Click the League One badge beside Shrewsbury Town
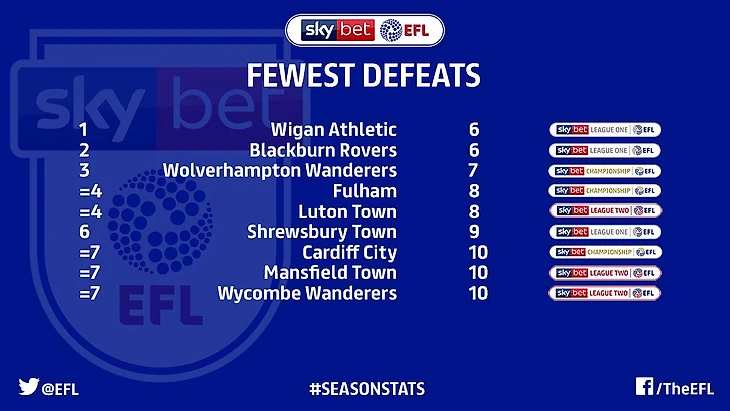 pyautogui.click(x=604, y=232)
